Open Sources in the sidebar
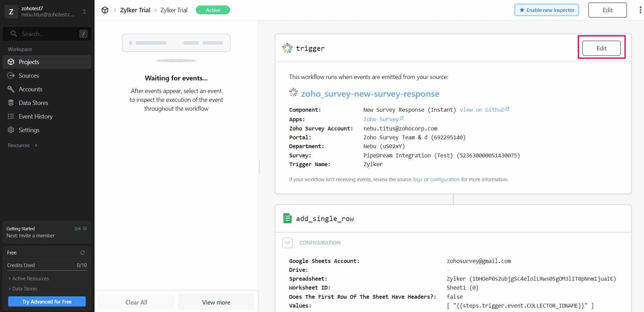The height and width of the screenshot is (312, 644). pyautogui.click(x=47, y=76)
